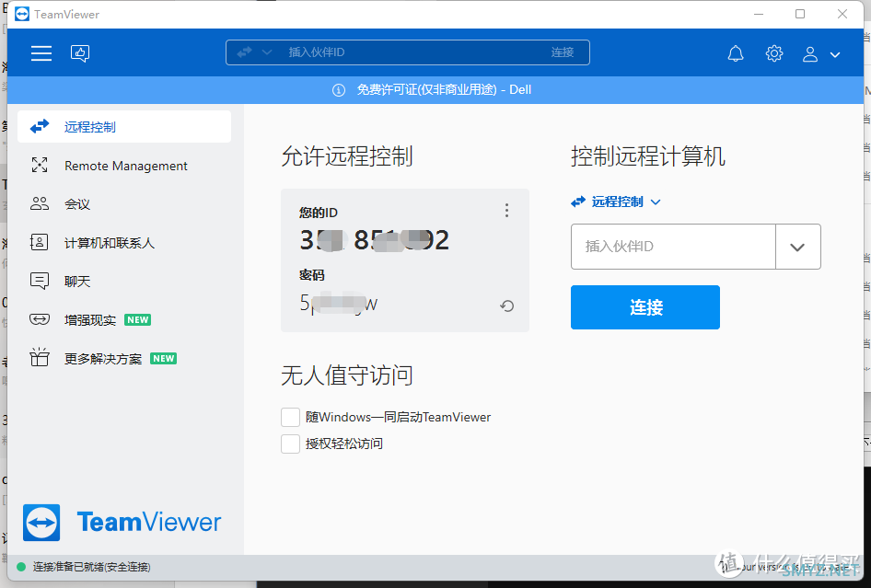Expand the partner ID history dropdown arrow
Viewport: 871px width, 588px height.
tap(797, 248)
